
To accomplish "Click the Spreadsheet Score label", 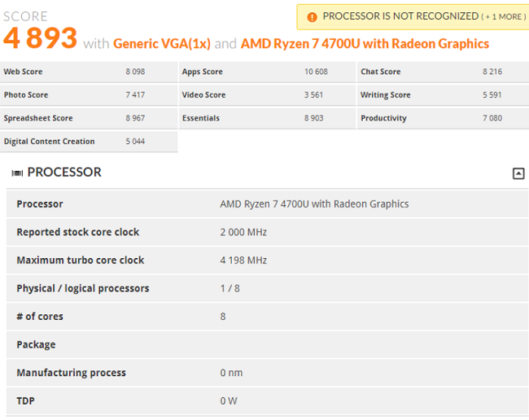I will [x=38, y=118].
